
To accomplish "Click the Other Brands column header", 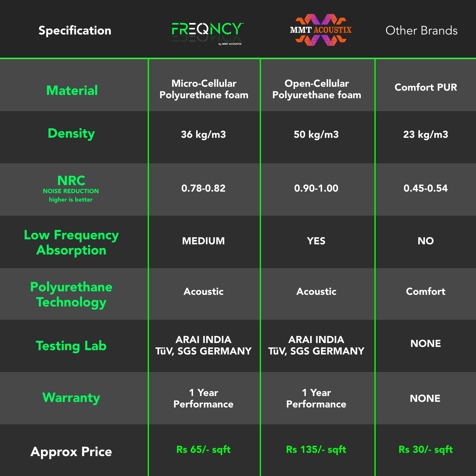I will pyautogui.click(x=421, y=31).
